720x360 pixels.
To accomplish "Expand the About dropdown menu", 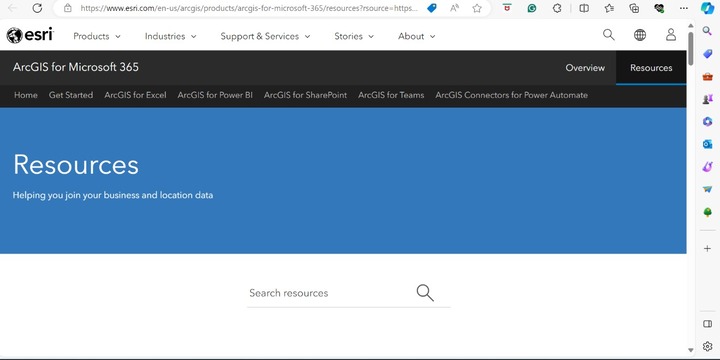I will point(416,36).
